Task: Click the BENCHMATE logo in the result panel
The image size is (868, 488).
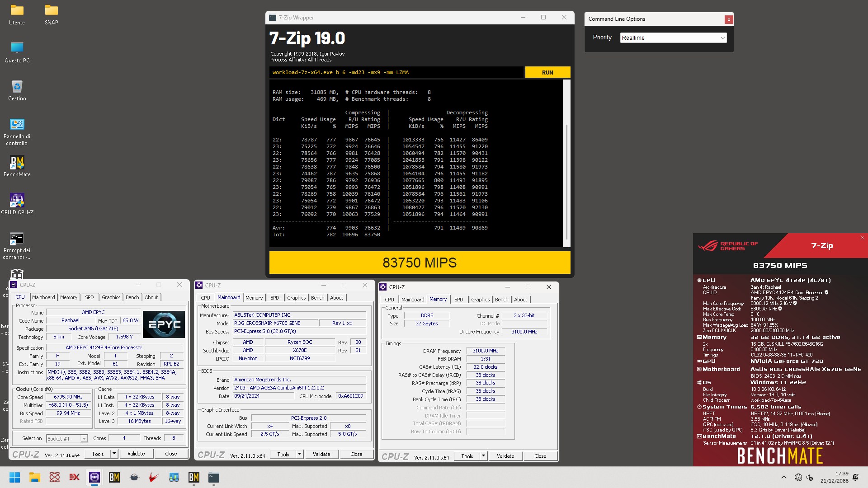Action: [780, 456]
